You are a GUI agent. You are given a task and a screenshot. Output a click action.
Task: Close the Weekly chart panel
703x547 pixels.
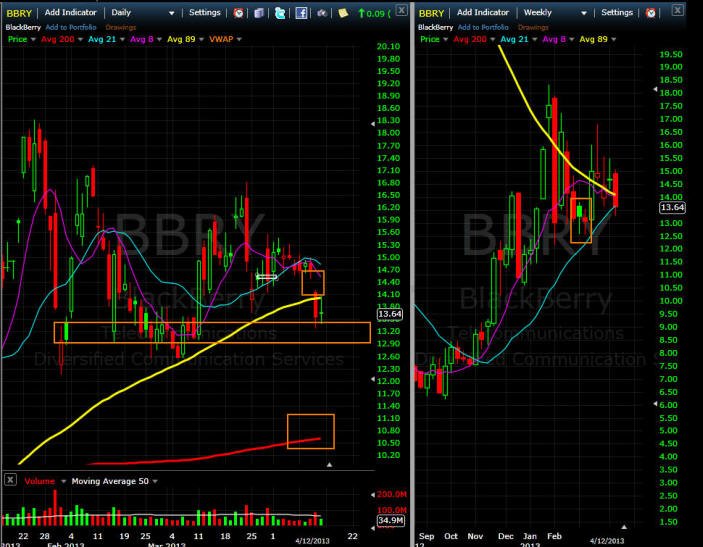(x=678, y=9)
